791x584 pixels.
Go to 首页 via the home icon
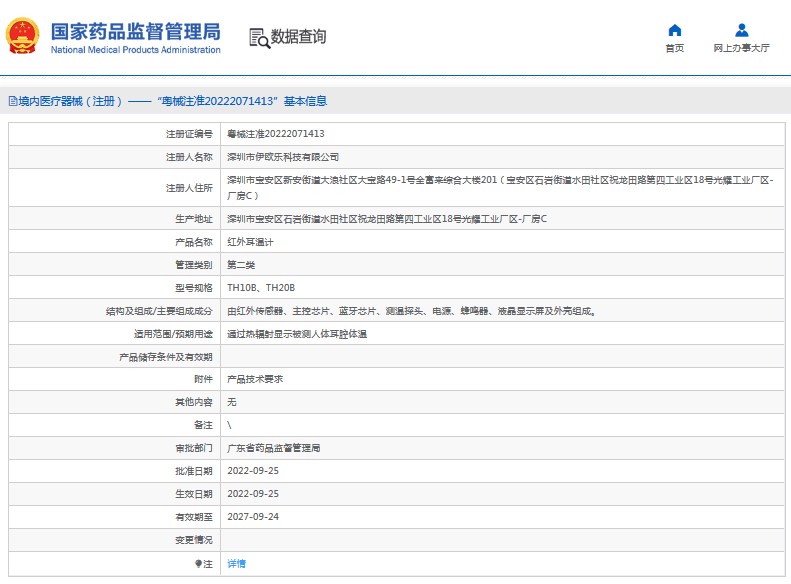pos(674,30)
